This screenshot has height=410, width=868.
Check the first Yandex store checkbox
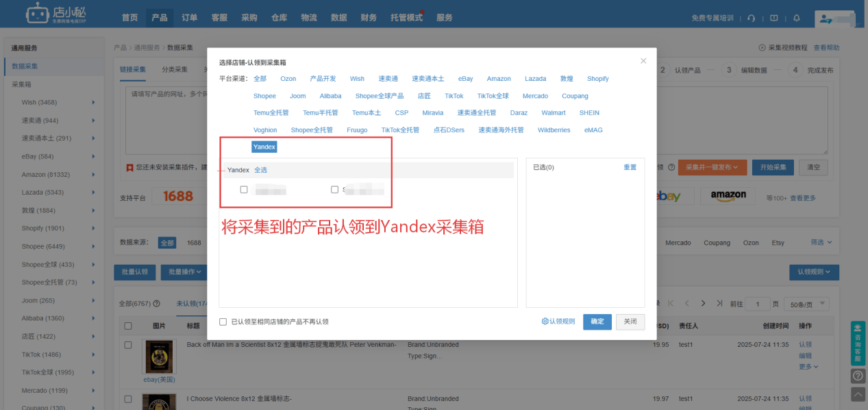pos(244,190)
